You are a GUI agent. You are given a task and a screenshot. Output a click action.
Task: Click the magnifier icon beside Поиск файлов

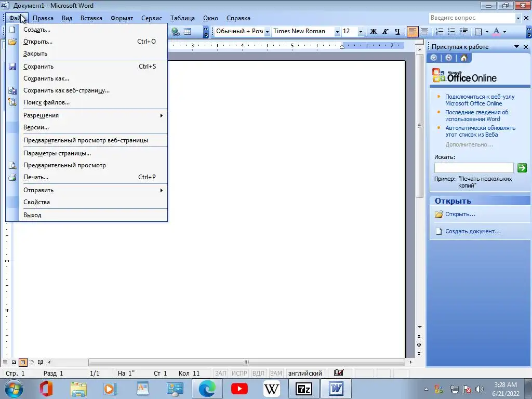pyautogui.click(x=12, y=102)
